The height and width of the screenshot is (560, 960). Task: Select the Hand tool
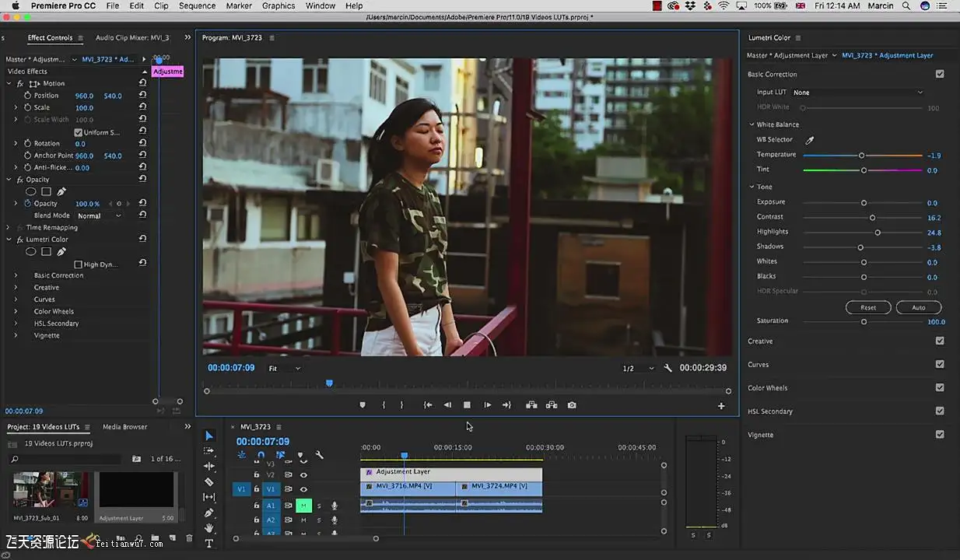[x=208, y=528]
